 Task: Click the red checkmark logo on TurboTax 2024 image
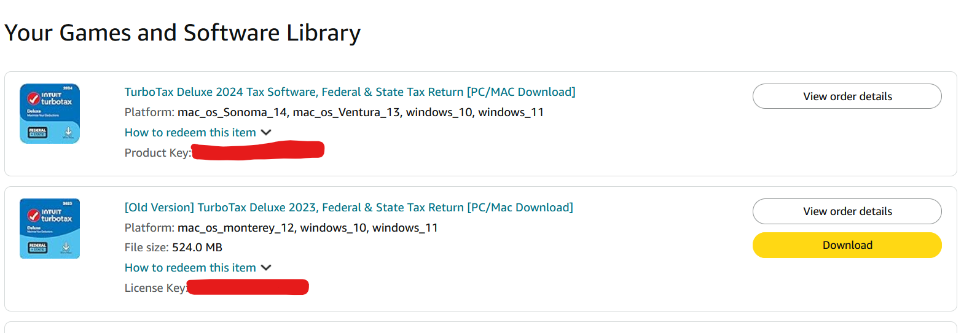[34, 98]
